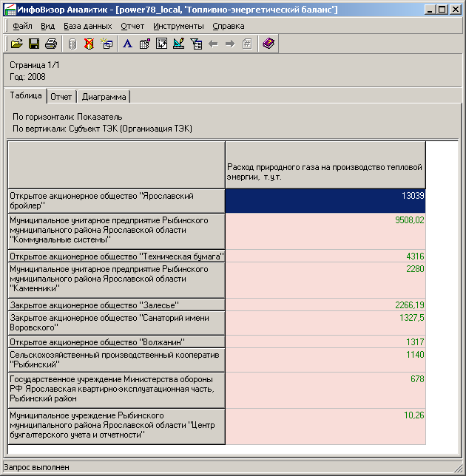
Task: Select the highlighted cell 13039
Action: [325, 200]
